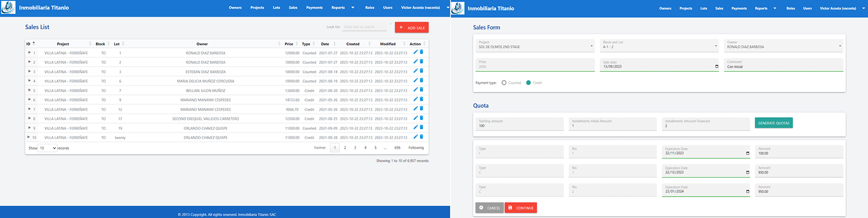Open the Block and Lot dropdown
The image size is (868, 218).
(x=660, y=45)
